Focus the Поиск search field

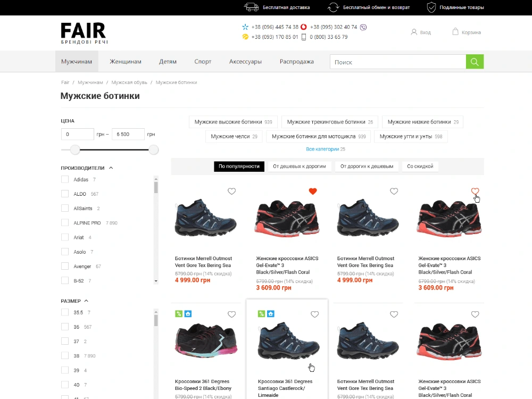coord(398,62)
